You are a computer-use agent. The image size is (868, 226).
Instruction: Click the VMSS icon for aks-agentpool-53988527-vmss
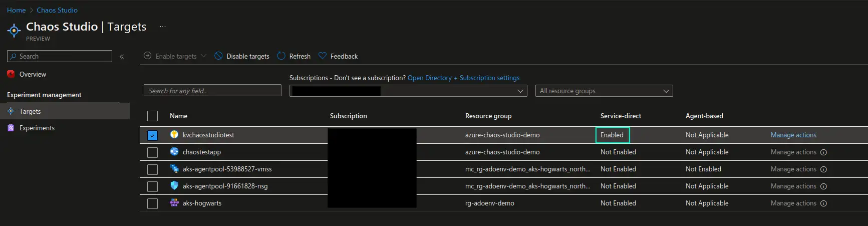[x=174, y=168]
